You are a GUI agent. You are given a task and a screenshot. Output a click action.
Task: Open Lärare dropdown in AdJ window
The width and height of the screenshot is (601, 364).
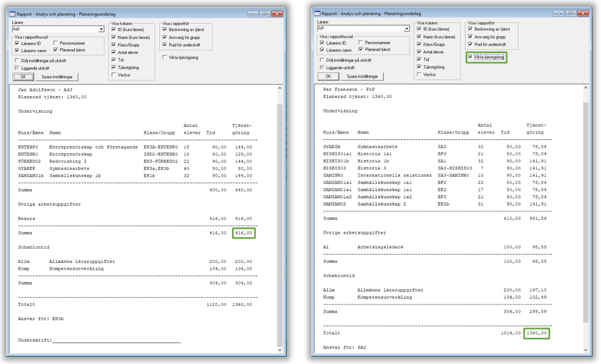[101, 29]
